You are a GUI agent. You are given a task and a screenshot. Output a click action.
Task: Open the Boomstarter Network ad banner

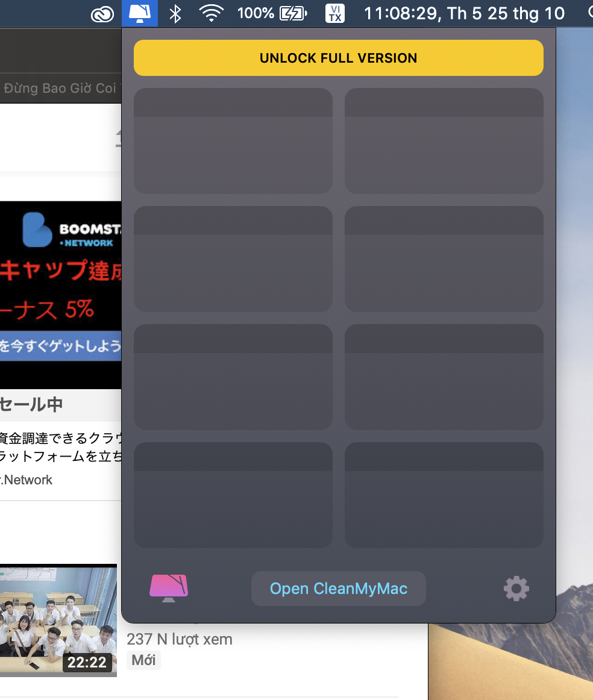[x=61, y=295]
